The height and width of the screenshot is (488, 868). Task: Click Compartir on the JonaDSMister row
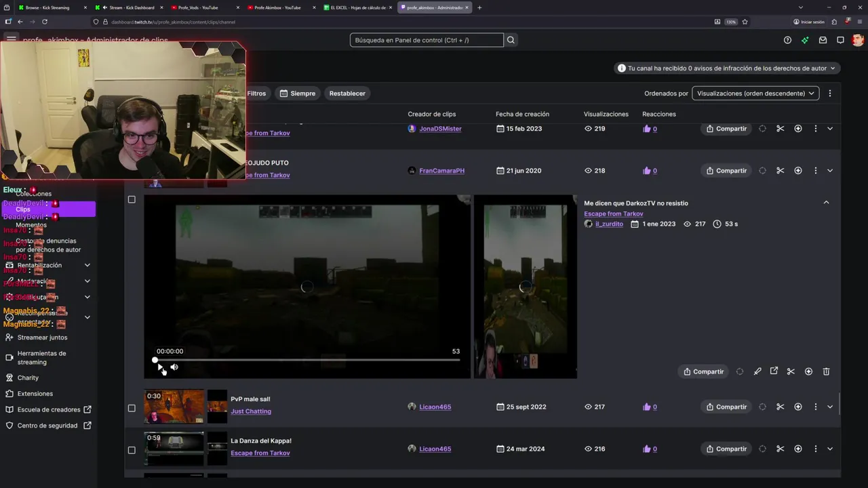point(726,129)
